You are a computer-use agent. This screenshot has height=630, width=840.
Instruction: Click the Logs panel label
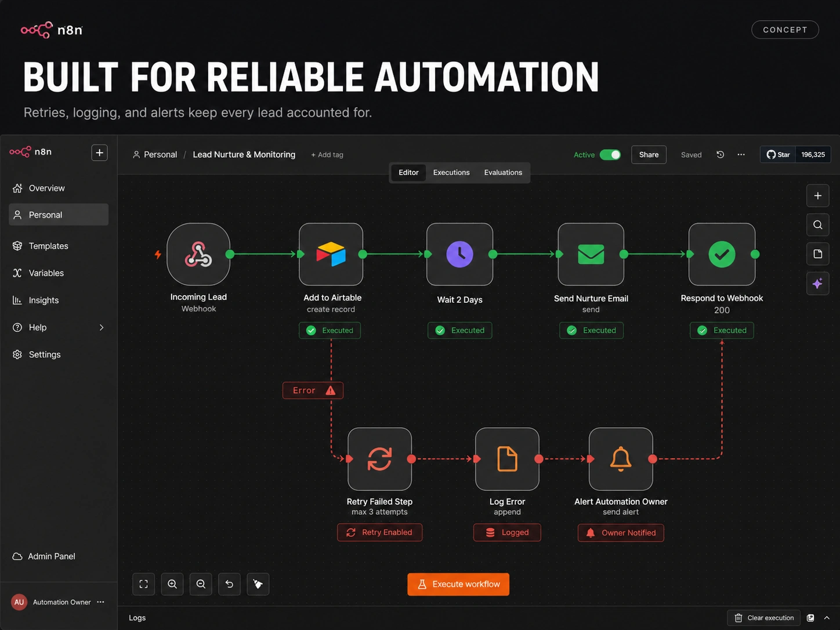pos(137,618)
